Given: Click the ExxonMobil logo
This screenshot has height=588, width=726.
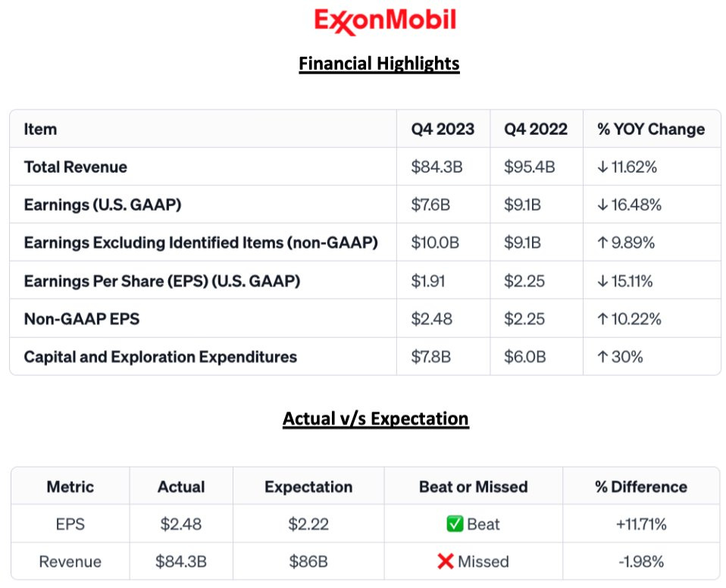Looking at the screenshot, I should pyautogui.click(x=385, y=21).
